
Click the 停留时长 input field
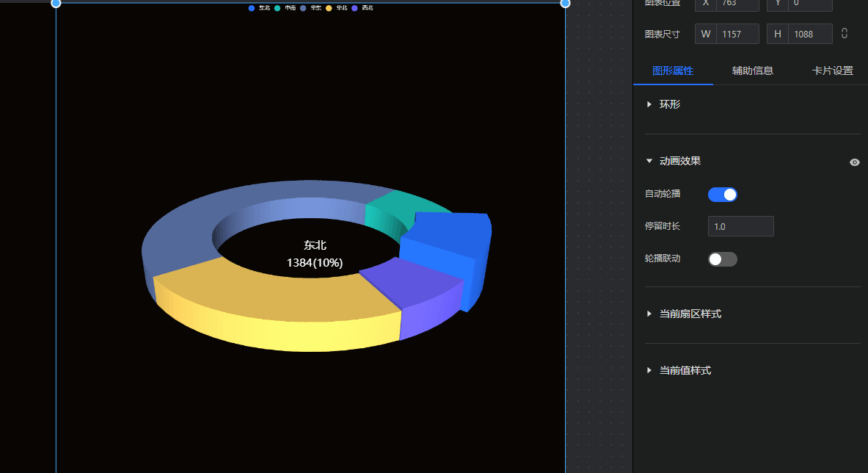click(740, 226)
